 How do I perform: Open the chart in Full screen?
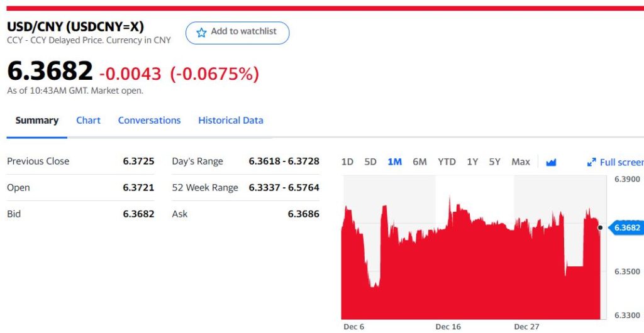[621, 162]
